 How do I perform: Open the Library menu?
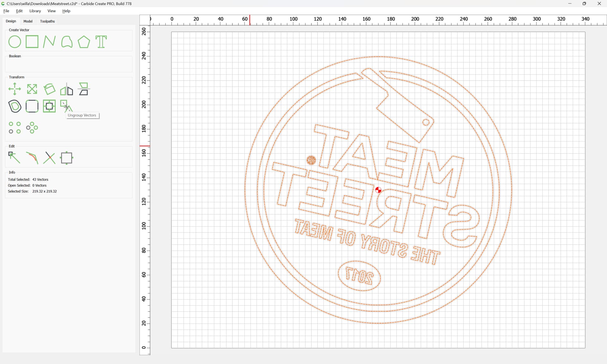click(x=35, y=11)
